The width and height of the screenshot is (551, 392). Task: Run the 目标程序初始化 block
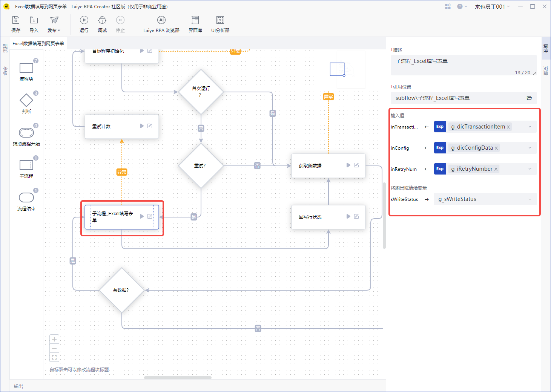(142, 51)
